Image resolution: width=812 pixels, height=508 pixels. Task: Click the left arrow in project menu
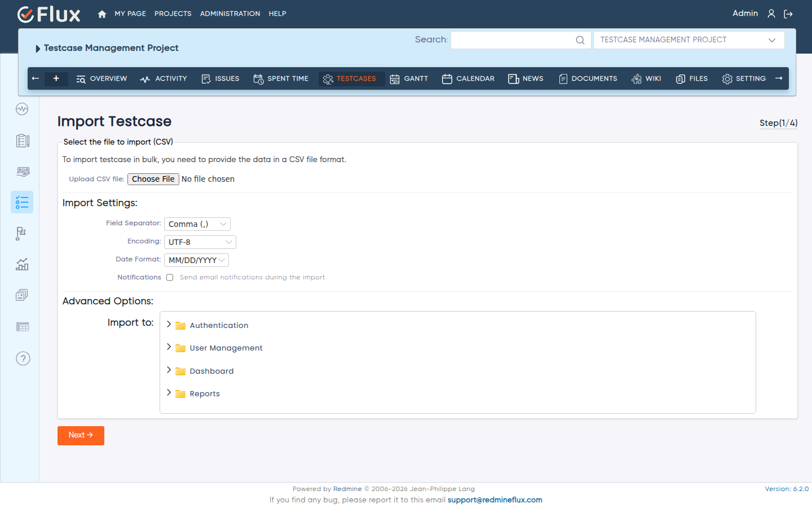(x=36, y=78)
